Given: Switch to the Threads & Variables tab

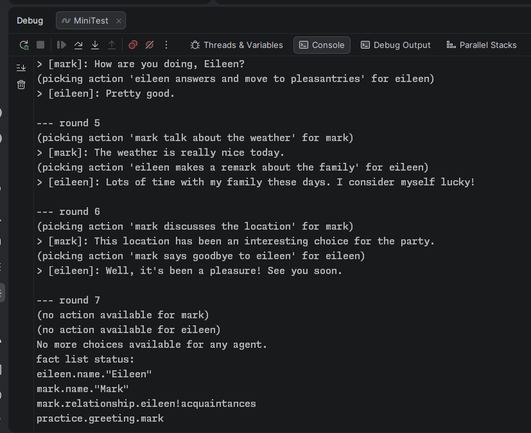Looking at the screenshot, I should coord(236,45).
